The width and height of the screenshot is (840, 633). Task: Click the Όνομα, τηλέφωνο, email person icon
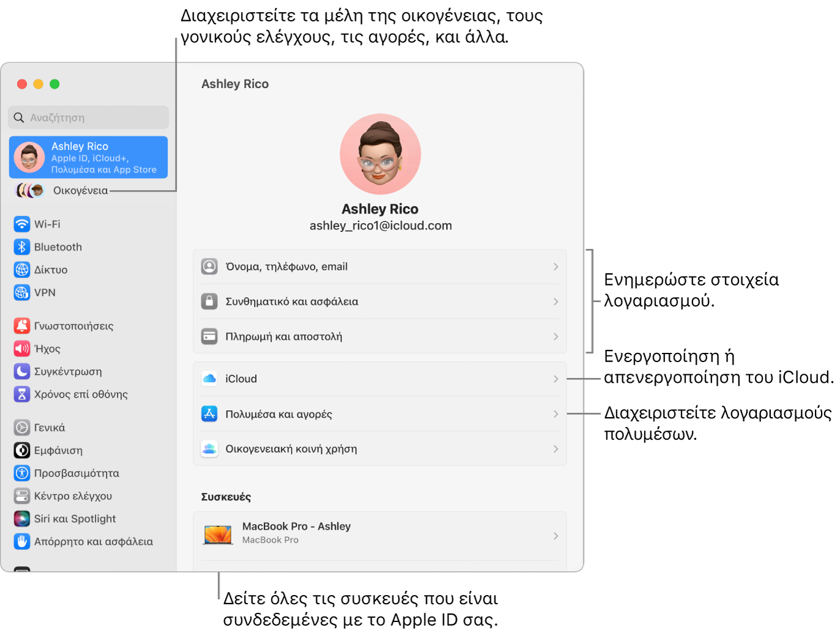(209, 267)
